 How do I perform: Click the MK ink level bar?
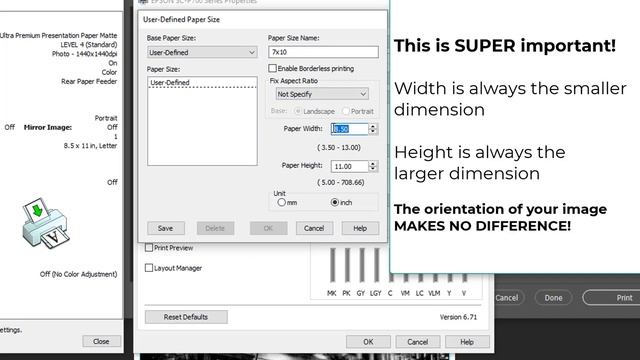(x=333, y=265)
